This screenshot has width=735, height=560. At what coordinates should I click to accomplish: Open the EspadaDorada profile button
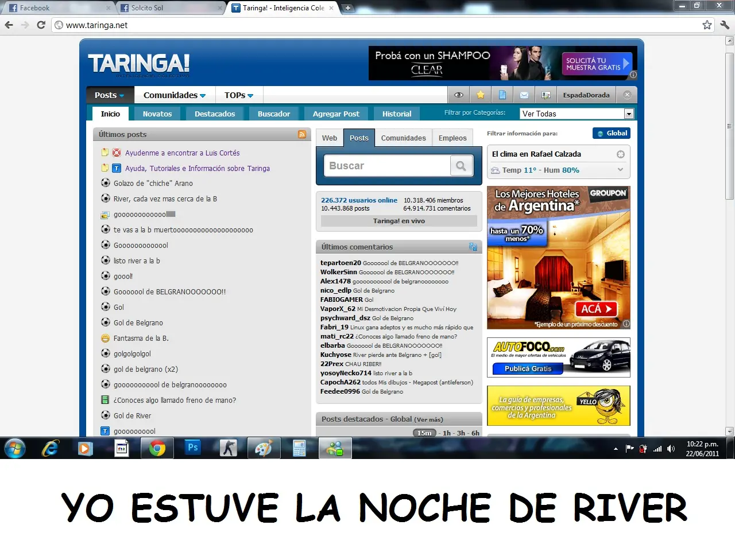pyautogui.click(x=586, y=95)
